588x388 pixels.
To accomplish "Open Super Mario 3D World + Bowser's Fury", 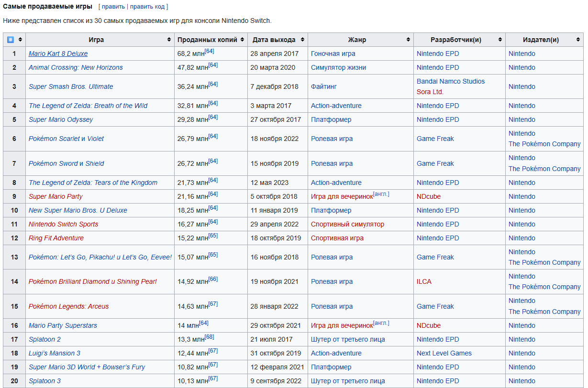I will point(87,367).
